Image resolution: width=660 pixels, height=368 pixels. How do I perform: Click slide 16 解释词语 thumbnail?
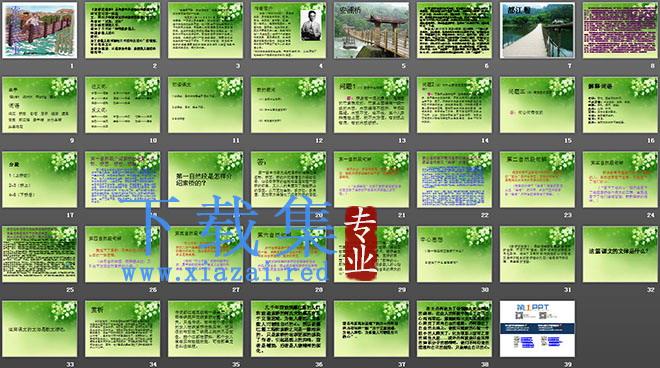point(620,105)
